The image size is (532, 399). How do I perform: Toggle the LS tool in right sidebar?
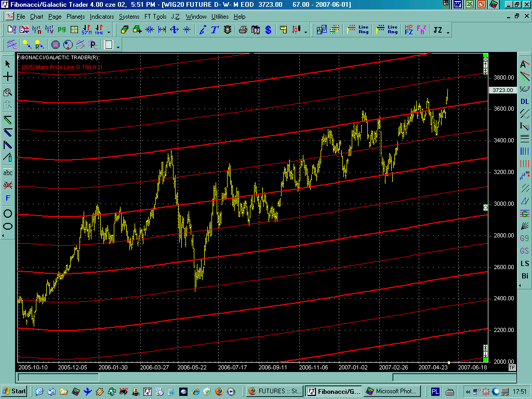pos(525,263)
